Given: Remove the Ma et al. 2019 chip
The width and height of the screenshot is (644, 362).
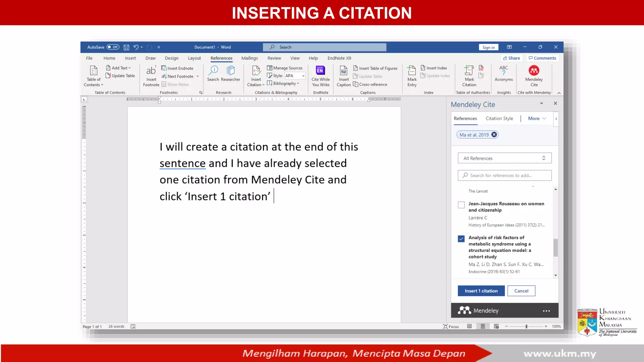Looking at the screenshot, I should [494, 134].
